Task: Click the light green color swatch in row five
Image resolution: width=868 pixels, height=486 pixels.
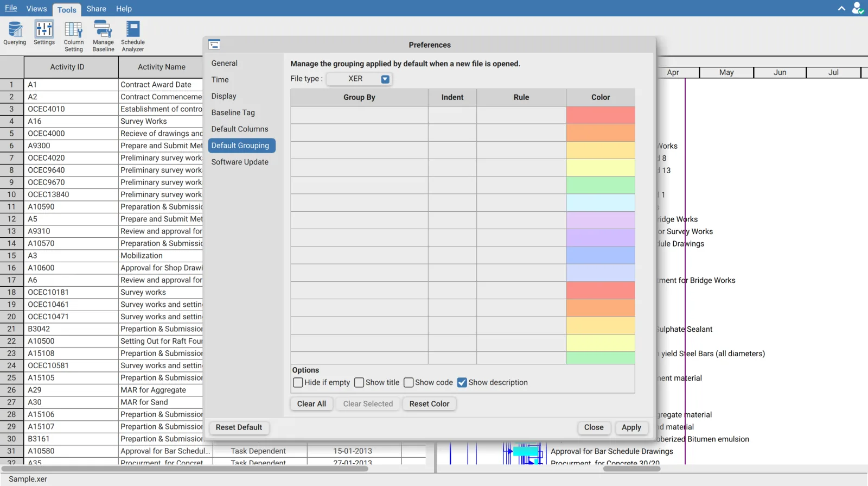Action: (601, 185)
